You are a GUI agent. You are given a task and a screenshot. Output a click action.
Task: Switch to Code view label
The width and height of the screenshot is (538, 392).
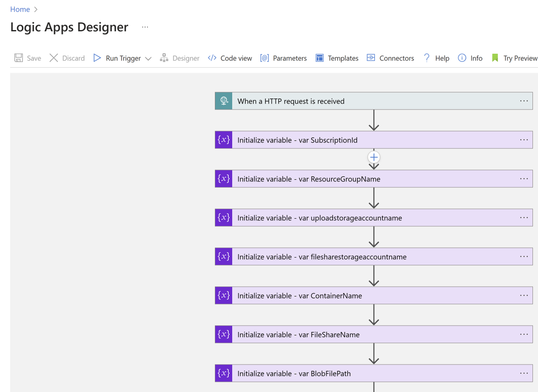(236, 58)
